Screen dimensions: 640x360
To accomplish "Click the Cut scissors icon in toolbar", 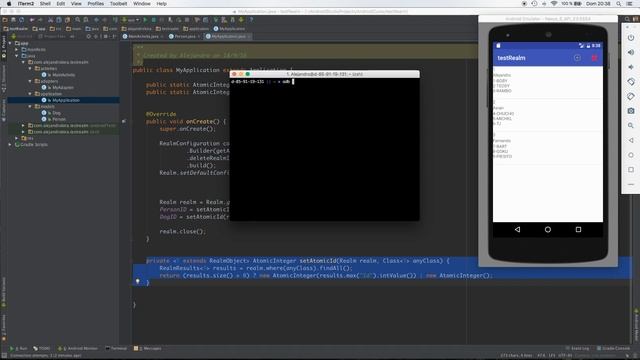I will tap(51, 20).
